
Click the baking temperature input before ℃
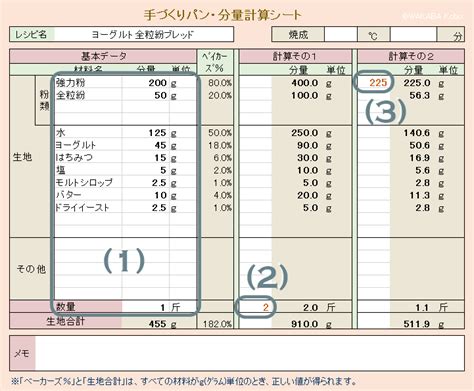pyautogui.click(x=341, y=35)
